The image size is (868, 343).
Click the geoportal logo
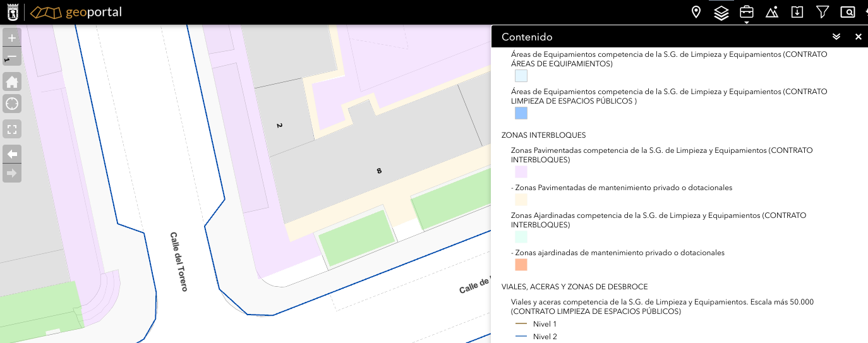coord(76,12)
